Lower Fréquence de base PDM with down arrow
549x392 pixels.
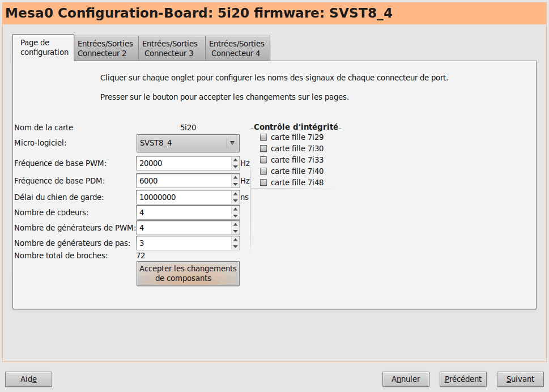pyautogui.click(x=235, y=184)
